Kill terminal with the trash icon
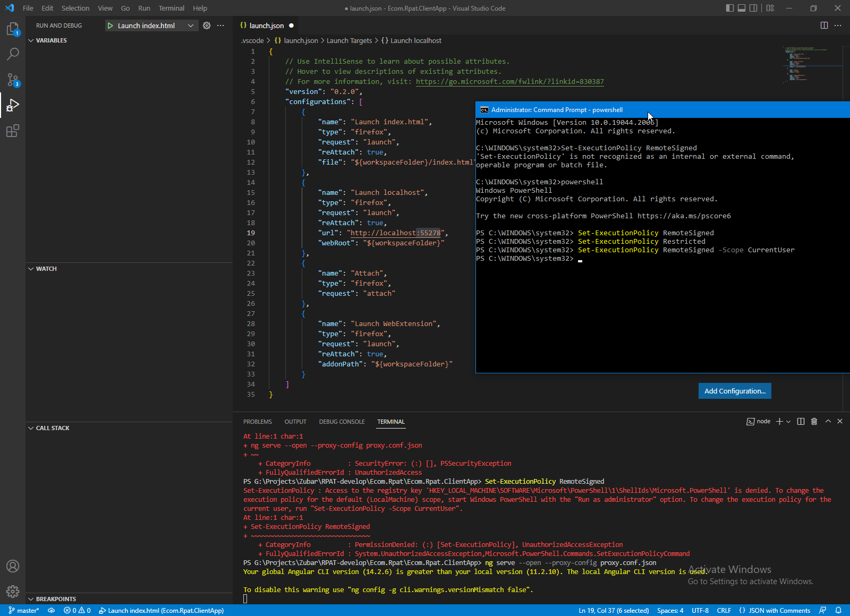Viewport: 850px width, 616px height. click(814, 421)
